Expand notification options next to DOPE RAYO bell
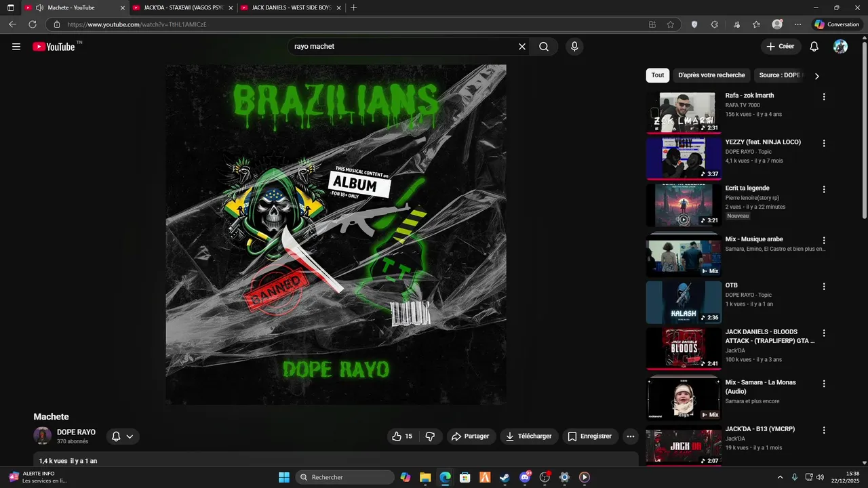Image resolution: width=868 pixels, height=488 pixels. click(x=130, y=436)
